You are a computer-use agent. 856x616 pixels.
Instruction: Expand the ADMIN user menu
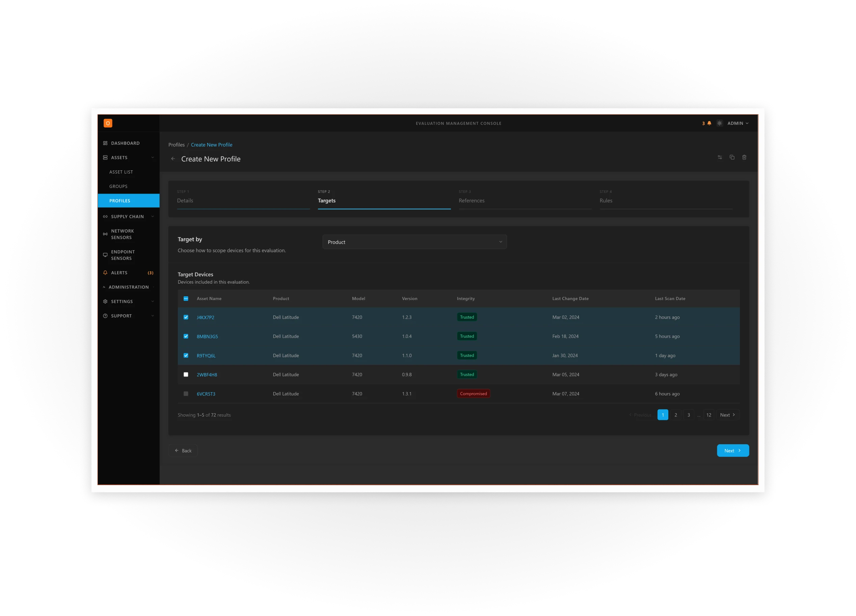point(738,123)
